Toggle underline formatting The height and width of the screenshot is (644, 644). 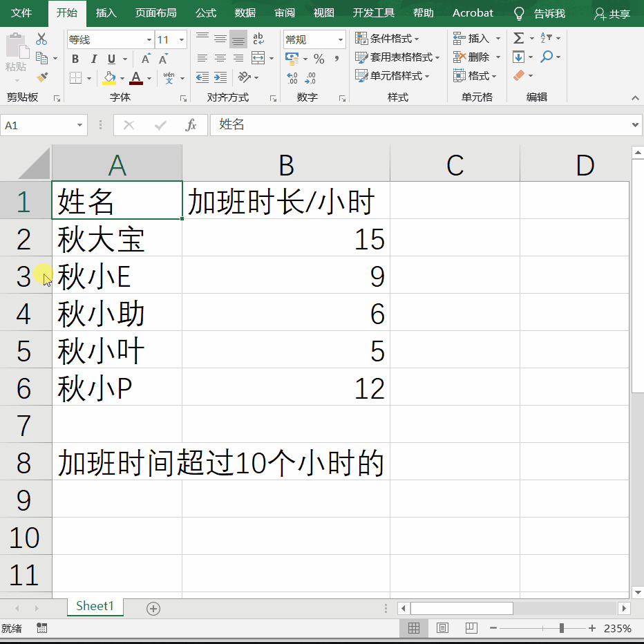pyautogui.click(x=111, y=59)
